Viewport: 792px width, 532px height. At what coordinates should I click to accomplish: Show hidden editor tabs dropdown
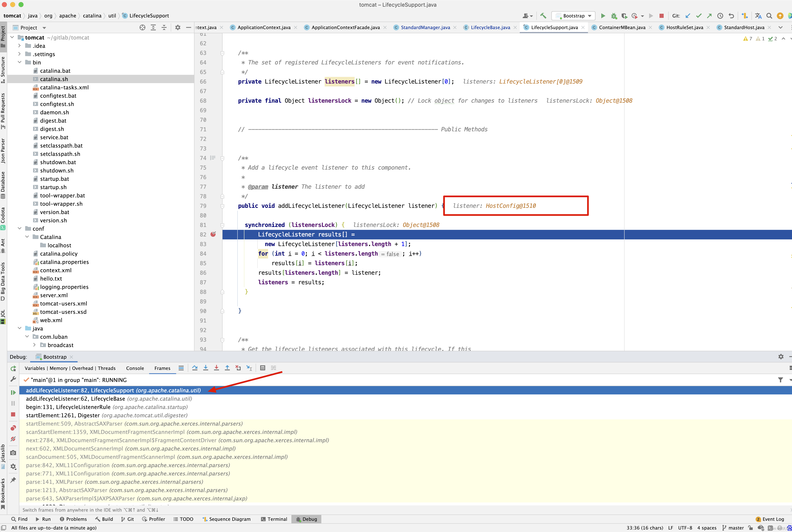pos(781,27)
